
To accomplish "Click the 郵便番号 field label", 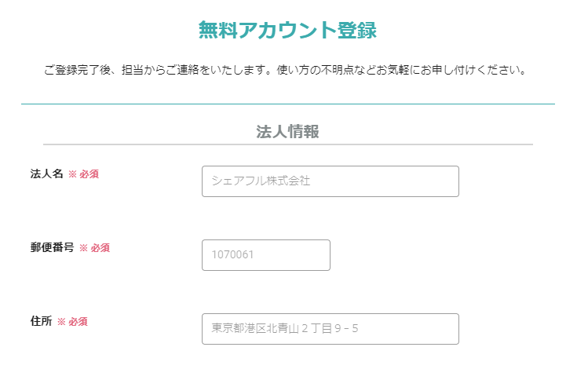I will [52, 247].
